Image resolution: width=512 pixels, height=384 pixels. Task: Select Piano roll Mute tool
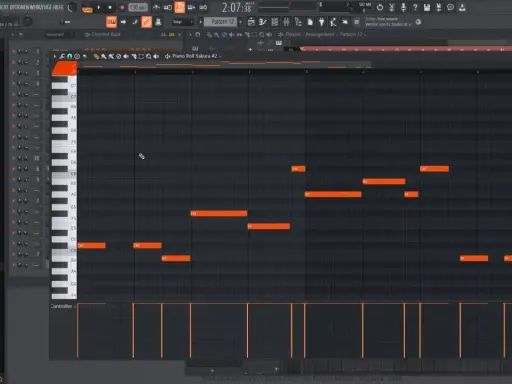[x=126, y=56]
